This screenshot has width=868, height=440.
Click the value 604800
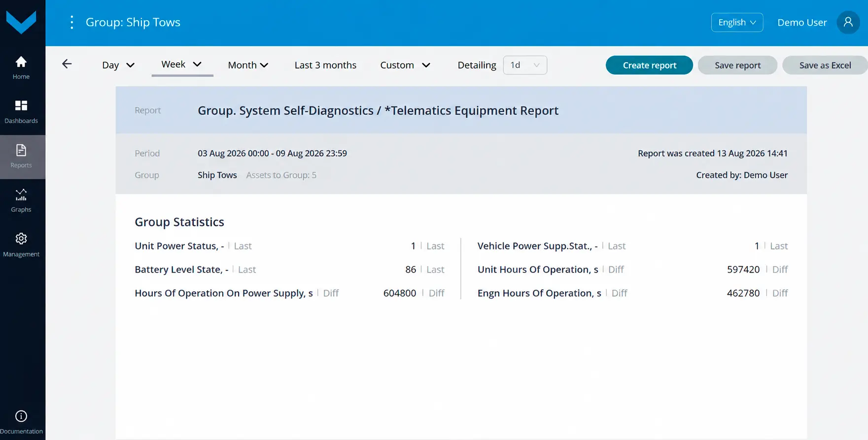[x=400, y=293]
